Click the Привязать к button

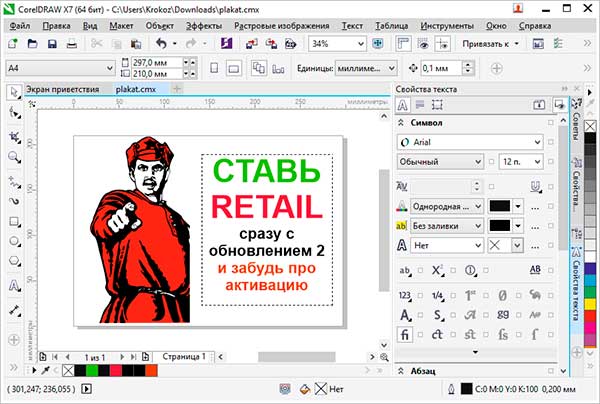click(x=490, y=44)
